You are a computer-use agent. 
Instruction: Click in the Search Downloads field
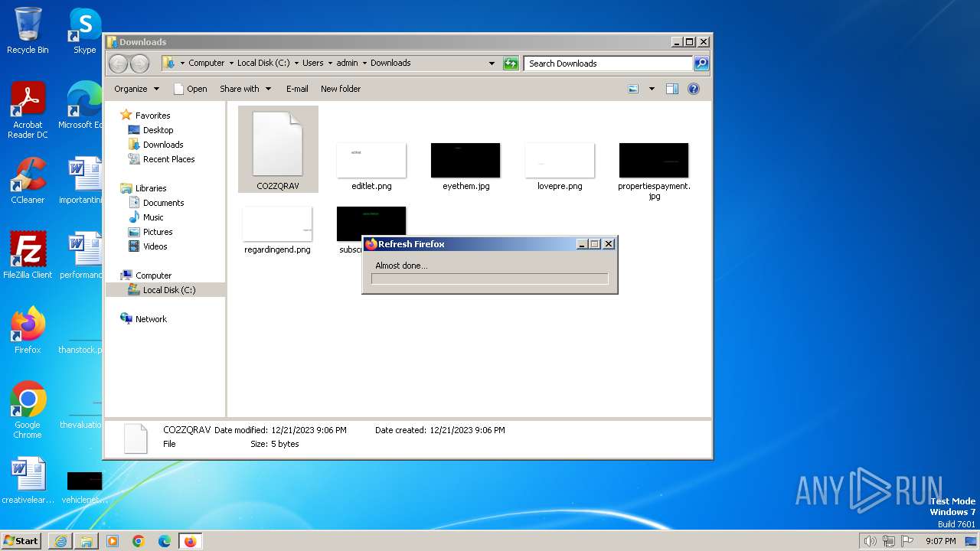click(609, 64)
